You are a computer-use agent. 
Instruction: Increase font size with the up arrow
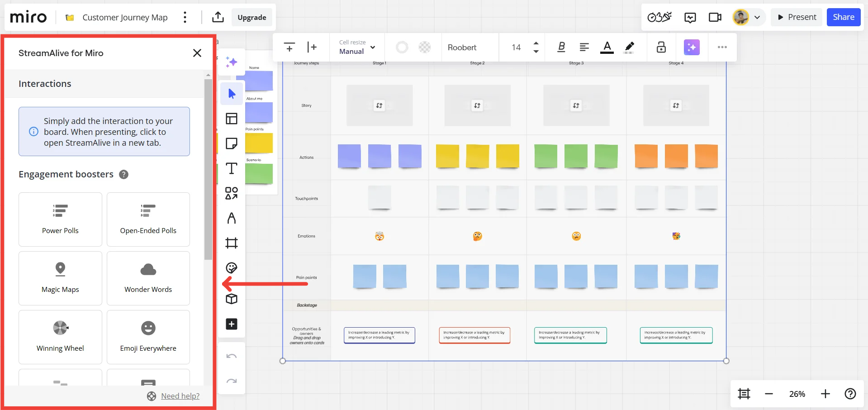click(x=536, y=43)
